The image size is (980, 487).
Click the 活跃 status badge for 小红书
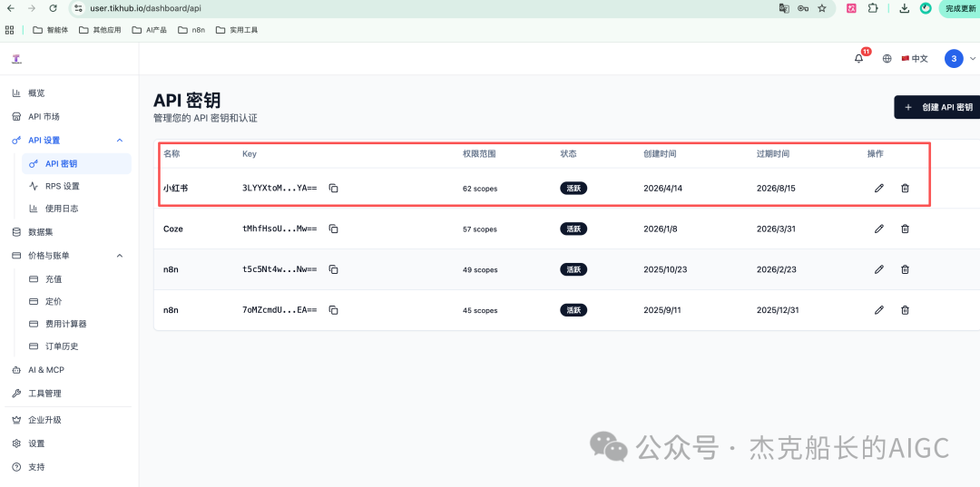(x=573, y=188)
